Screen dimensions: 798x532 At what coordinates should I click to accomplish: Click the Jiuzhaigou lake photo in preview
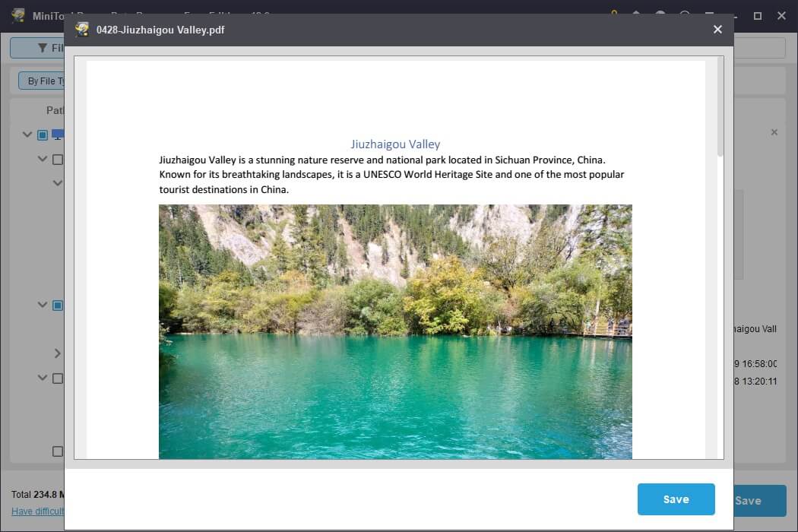click(395, 331)
